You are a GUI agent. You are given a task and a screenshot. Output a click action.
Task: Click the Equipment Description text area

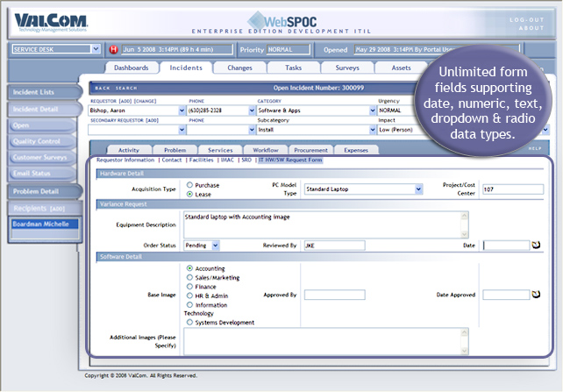point(326,225)
